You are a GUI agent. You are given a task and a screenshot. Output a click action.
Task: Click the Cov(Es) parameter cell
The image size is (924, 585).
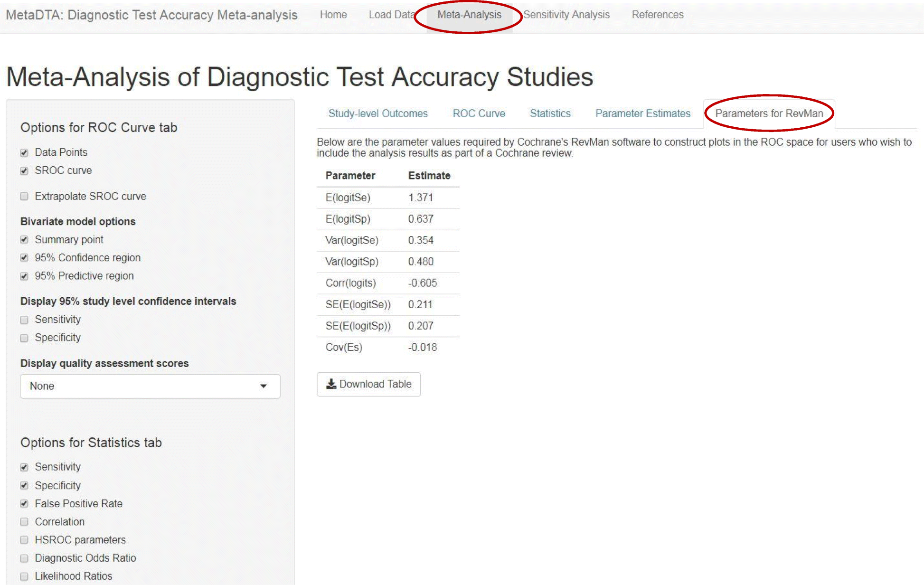[344, 347]
